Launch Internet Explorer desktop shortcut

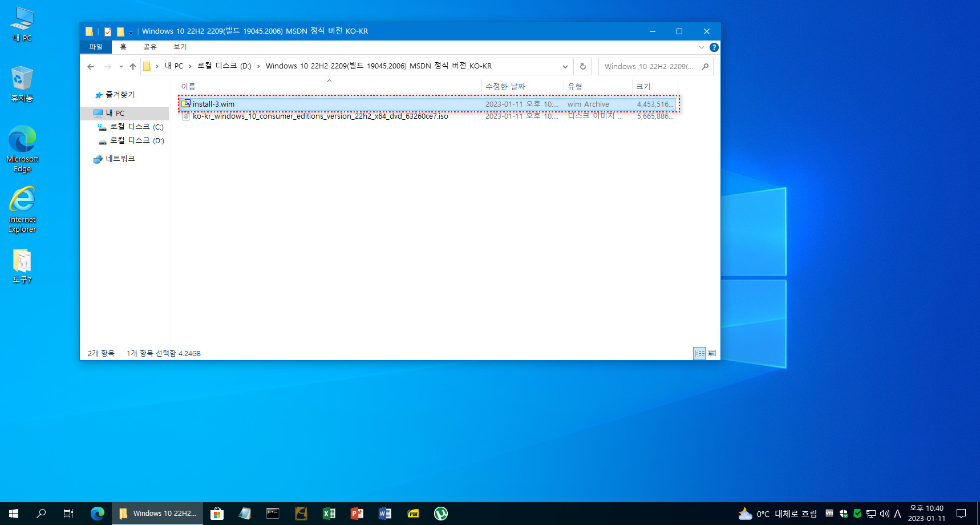[22, 209]
